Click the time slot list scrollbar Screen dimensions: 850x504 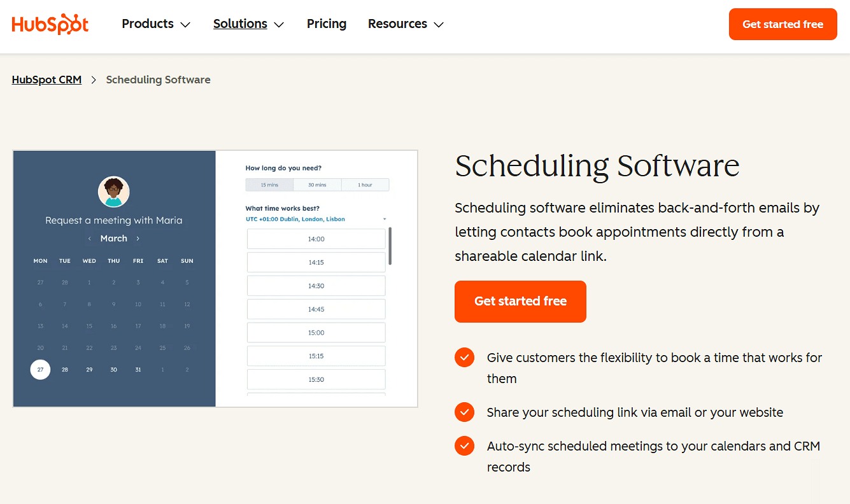pos(390,246)
